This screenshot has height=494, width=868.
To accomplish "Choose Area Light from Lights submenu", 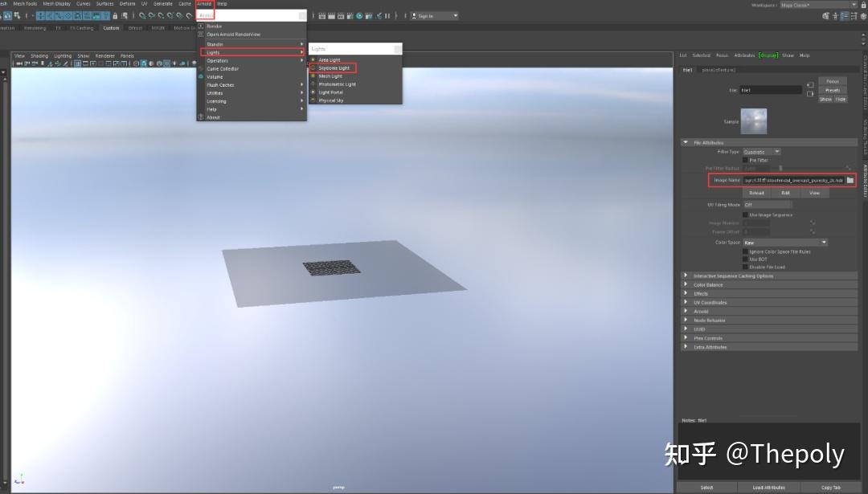I will pos(330,59).
